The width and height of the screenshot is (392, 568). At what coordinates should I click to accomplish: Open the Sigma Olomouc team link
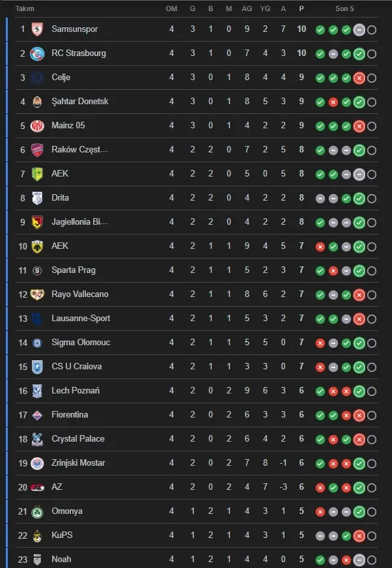(x=81, y=343)
